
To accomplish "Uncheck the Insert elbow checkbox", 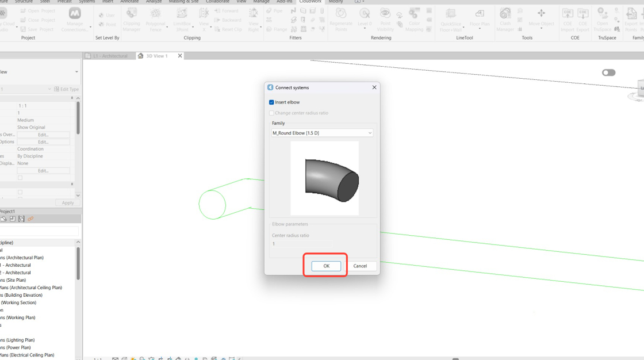I will 271,102.
